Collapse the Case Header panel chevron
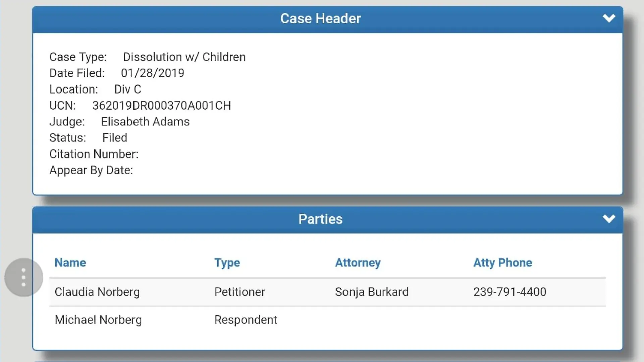This screenshot has width=644, height=362. pyautogui.click(x=609, y=18)
